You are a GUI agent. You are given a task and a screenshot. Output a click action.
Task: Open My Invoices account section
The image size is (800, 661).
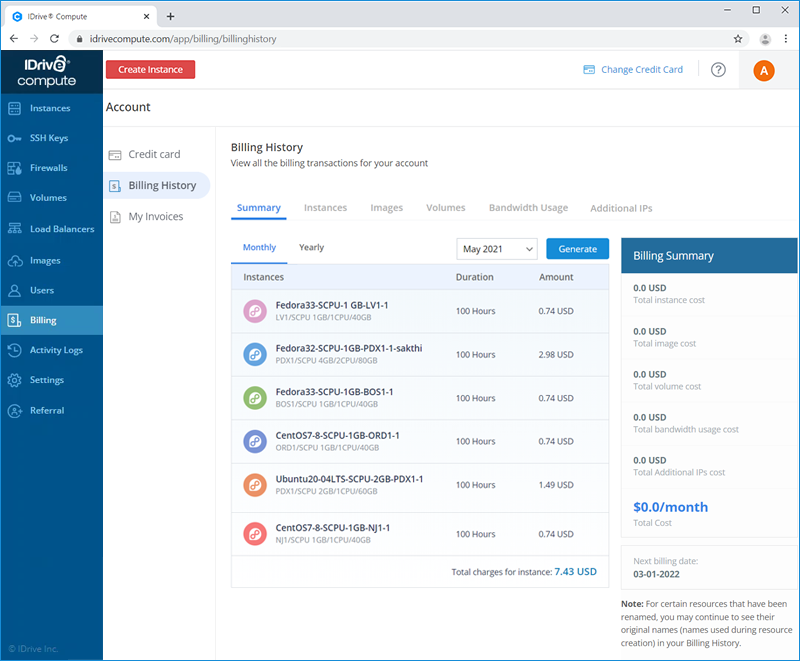156,216
